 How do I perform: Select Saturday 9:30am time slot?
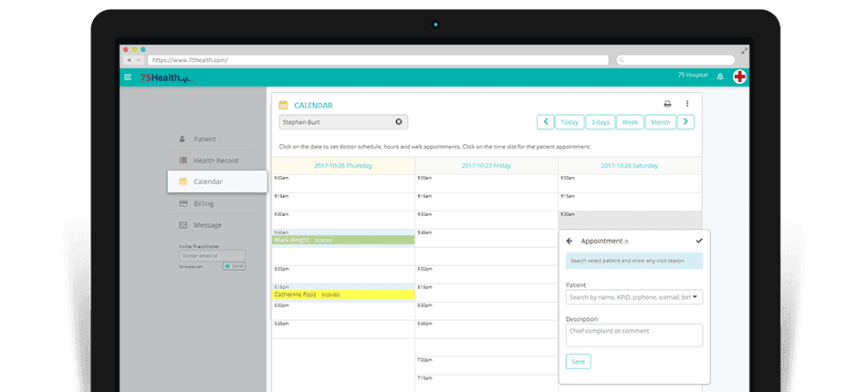630,220
